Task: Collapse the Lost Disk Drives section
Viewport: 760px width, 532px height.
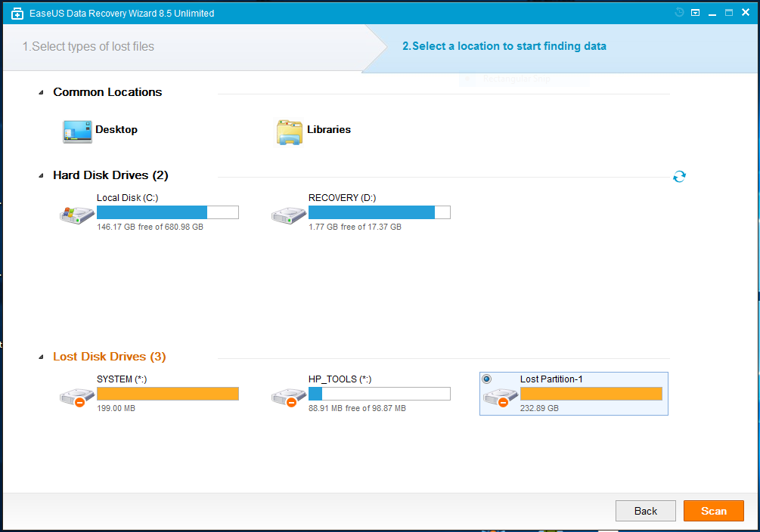Action: (41, 357)
